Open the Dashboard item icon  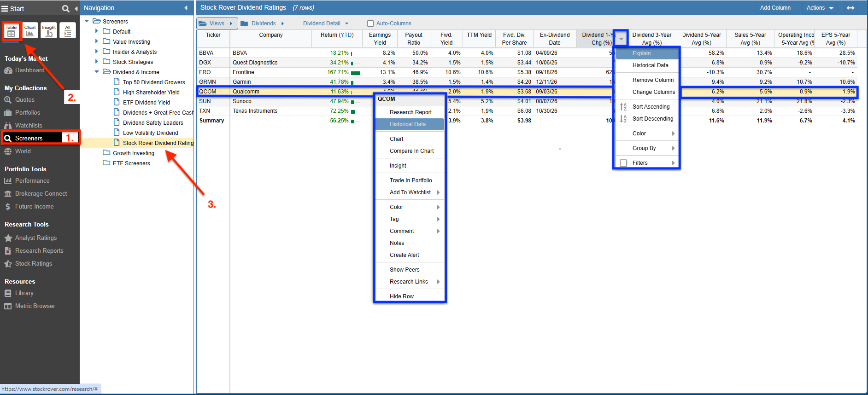(8, 70)
